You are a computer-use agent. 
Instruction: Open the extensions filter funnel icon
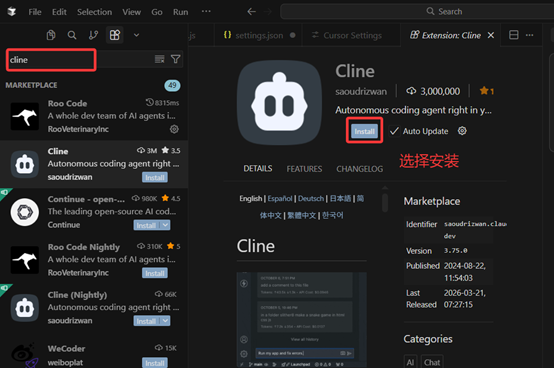[x=176, y=59]
